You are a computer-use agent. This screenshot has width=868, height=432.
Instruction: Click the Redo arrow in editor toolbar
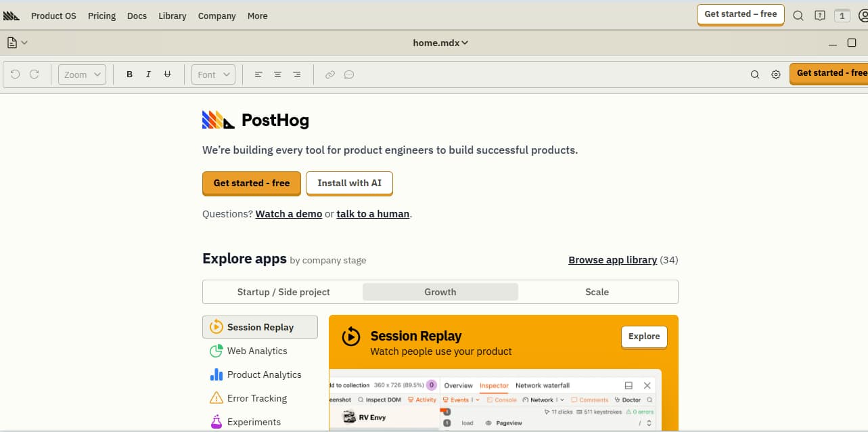[x=34, y=74]
